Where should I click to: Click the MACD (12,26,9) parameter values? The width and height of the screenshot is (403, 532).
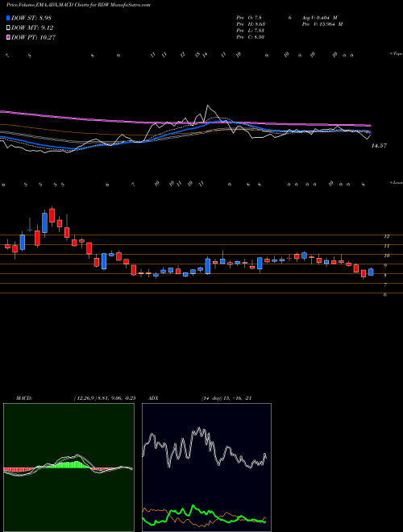[105, 398]
